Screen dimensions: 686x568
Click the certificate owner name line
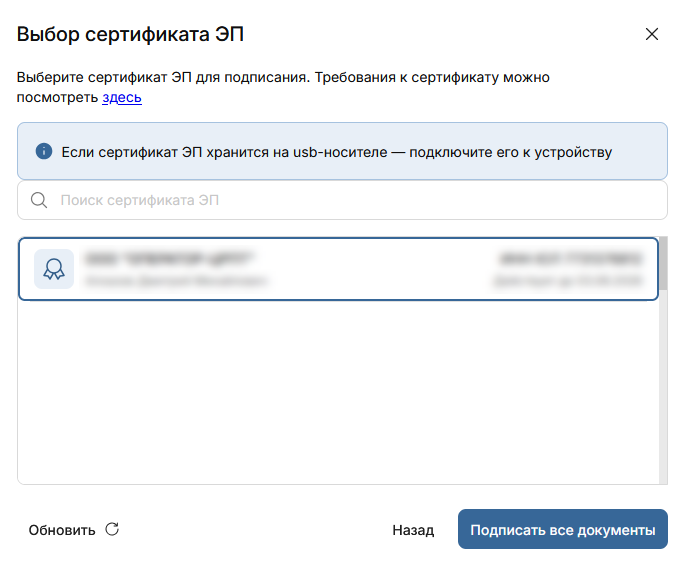click(176, 282)
